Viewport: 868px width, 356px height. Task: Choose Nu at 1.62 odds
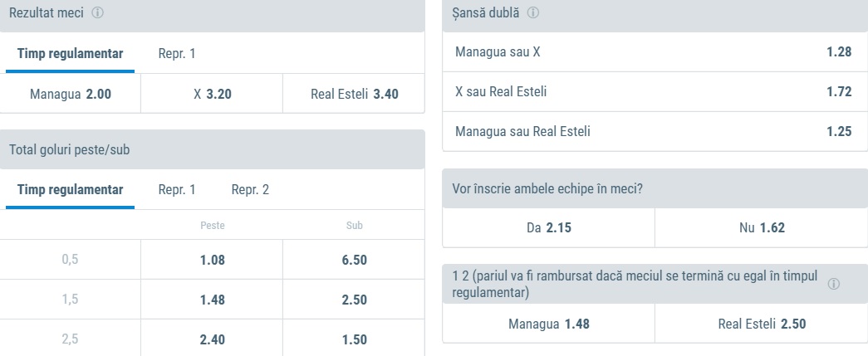[761, 227]
